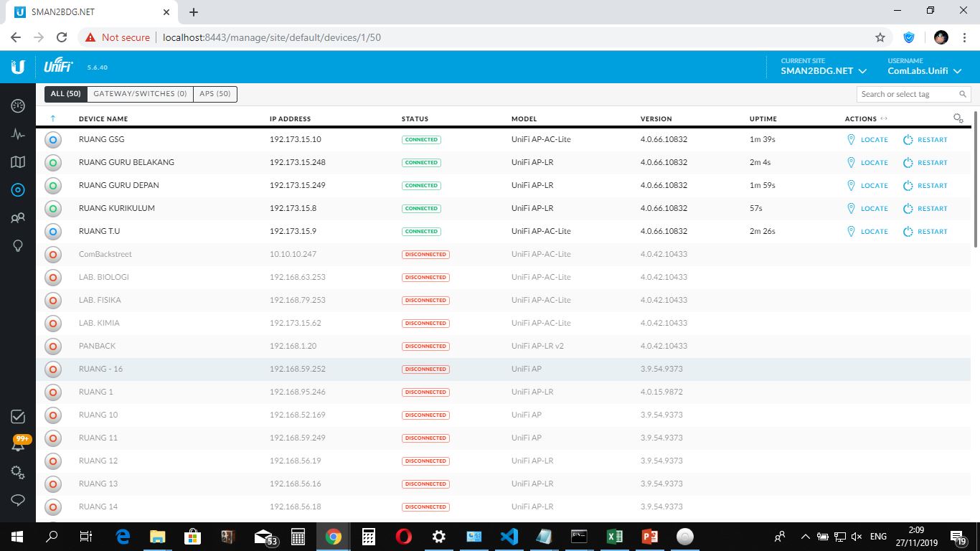Screen dimensions: 980x551
Task: Expand the ComLabs.Unifi username dropdown
Action: tap(924, 71)
